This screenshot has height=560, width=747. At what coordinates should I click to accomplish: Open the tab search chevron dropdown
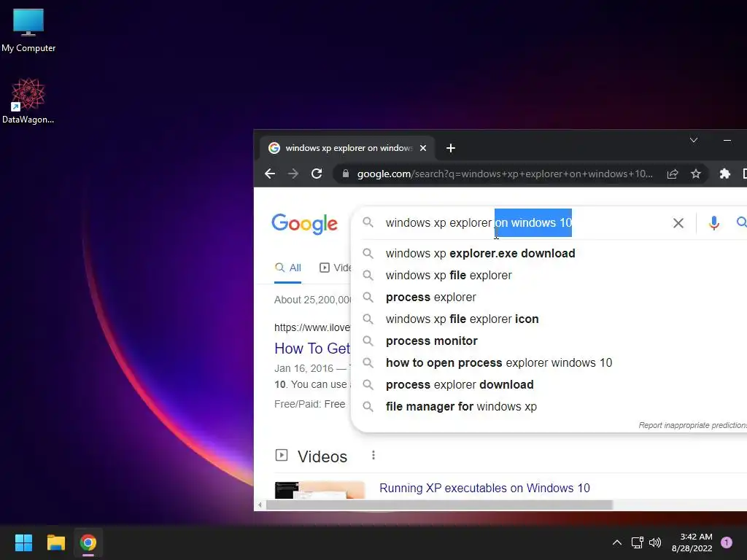click(694, 140)
